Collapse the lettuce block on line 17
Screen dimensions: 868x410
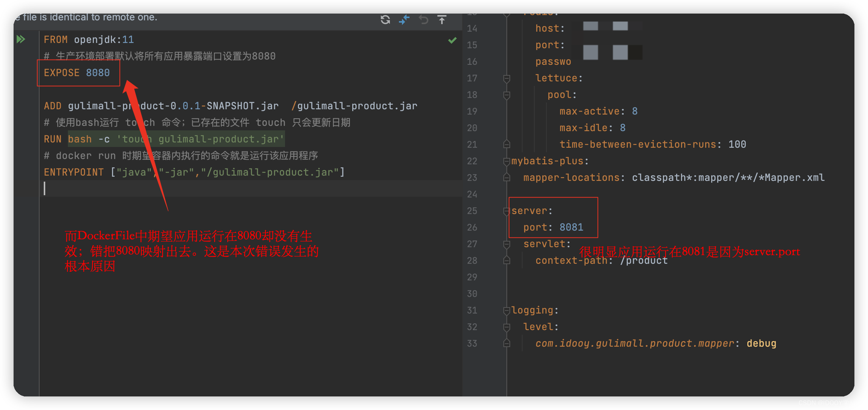(506, 78)
